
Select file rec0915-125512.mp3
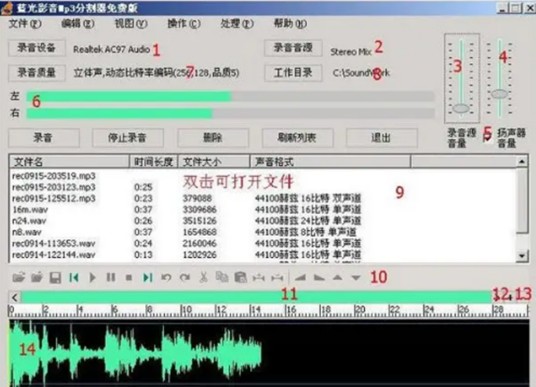pyautogui.click(x=54, y=199)
